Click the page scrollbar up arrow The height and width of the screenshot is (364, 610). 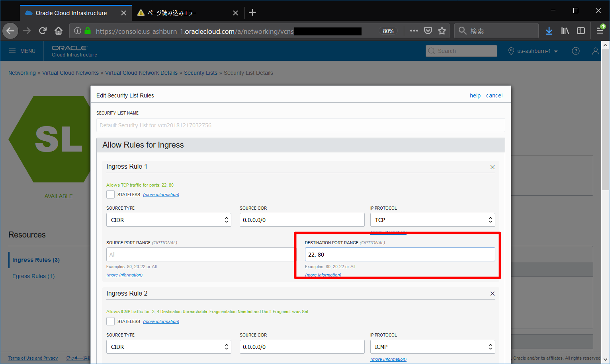[x=605, y=45]
